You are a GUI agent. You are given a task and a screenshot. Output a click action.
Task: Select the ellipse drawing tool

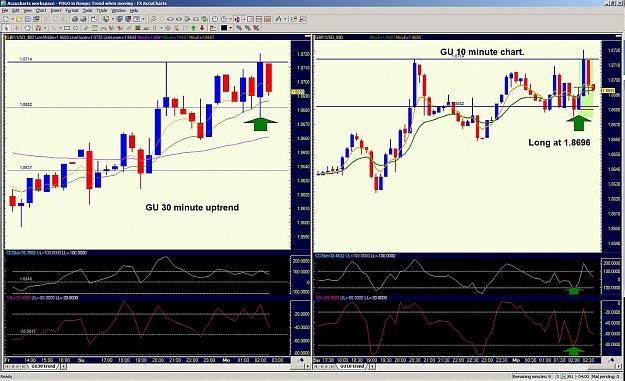point(75,28)
